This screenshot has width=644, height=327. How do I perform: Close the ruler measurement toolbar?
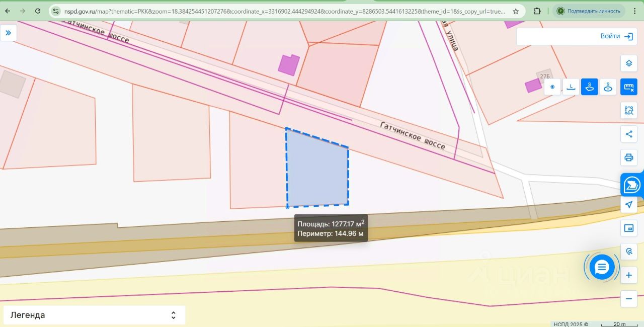628,87
